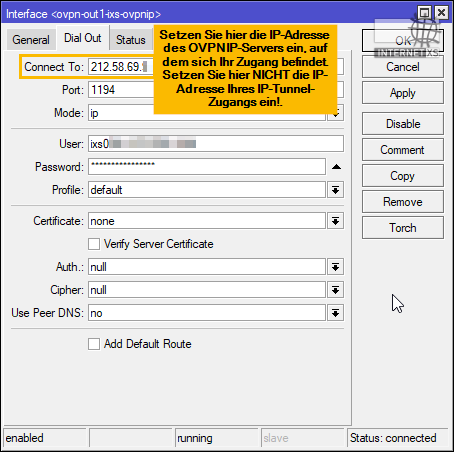Collapse the Password field with the up arrow
Screen dimensions: 454x452
coord(336,167)
